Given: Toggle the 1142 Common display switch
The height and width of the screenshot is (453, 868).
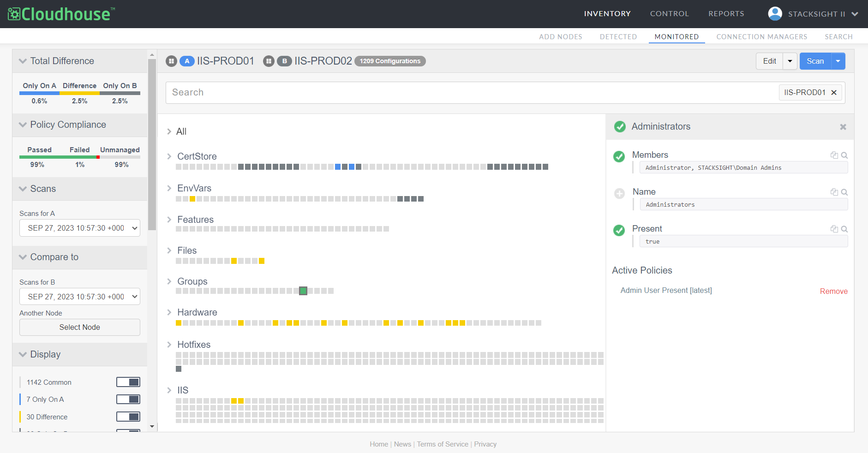Looking at the screenshot, I should 128,382.
